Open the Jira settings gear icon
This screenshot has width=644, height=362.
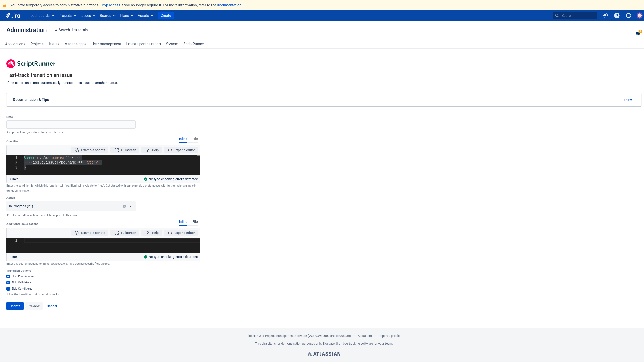pos(628,16)
